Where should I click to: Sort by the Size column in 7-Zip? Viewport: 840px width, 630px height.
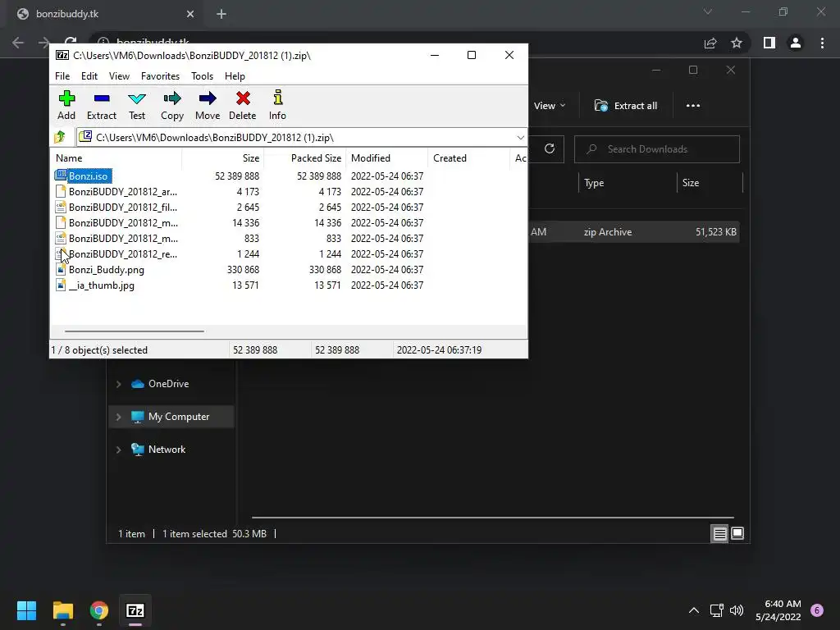click(223, 158)
